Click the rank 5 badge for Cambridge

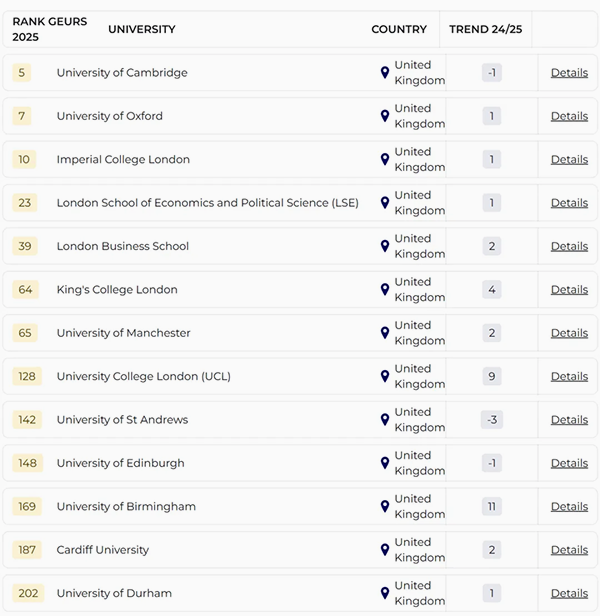click(x=22, y=73)
